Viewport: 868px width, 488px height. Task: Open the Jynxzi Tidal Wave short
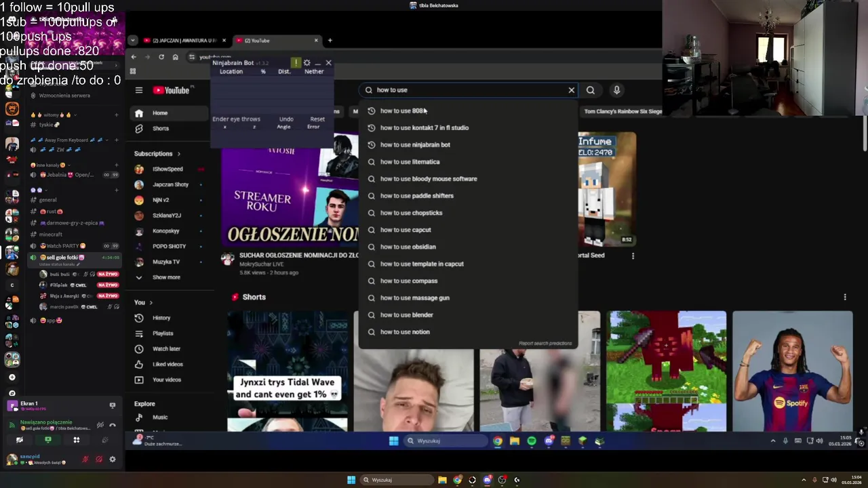tap(288, 371)
